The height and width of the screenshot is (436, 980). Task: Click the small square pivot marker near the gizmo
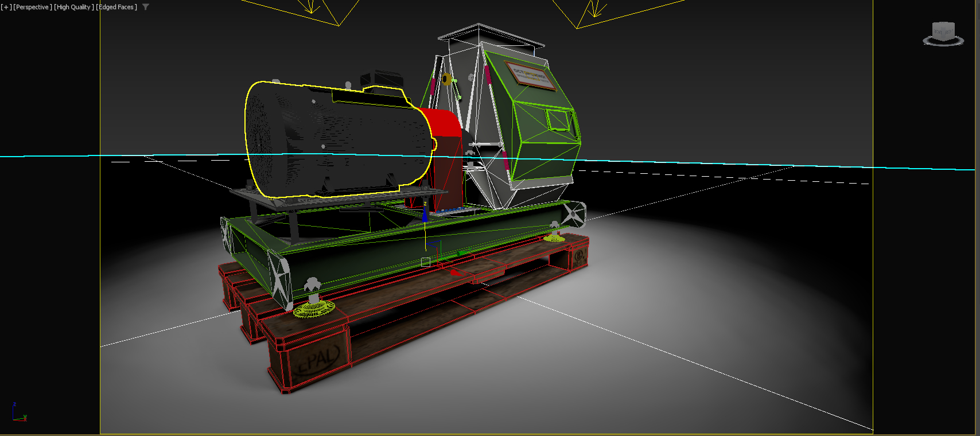coord(426,262)
